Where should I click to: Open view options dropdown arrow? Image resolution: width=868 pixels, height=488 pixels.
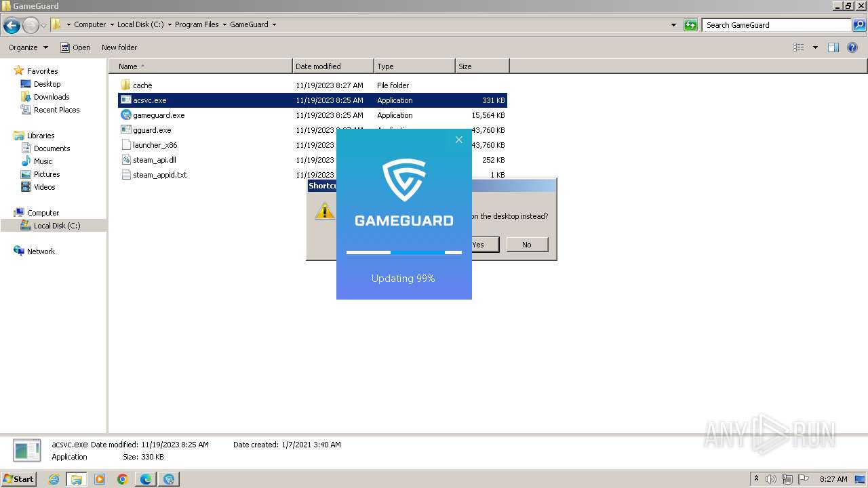click(815, 47)
